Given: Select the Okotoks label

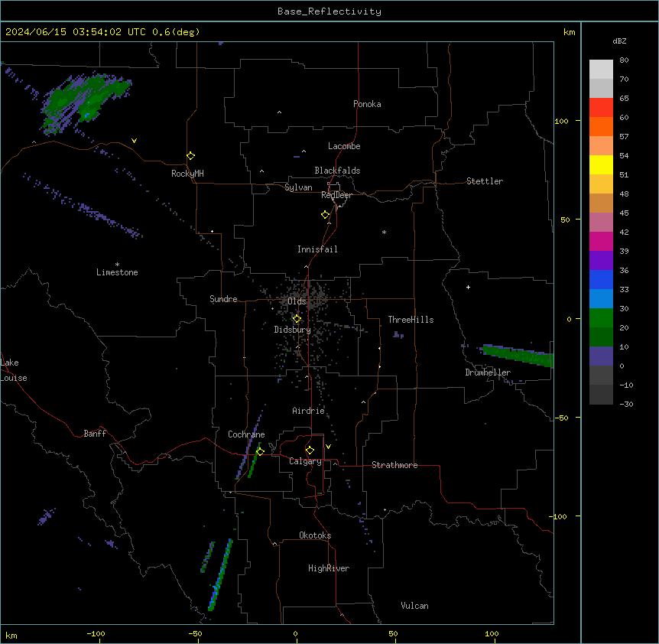Looking at the screenshot, I should (315, 535).
